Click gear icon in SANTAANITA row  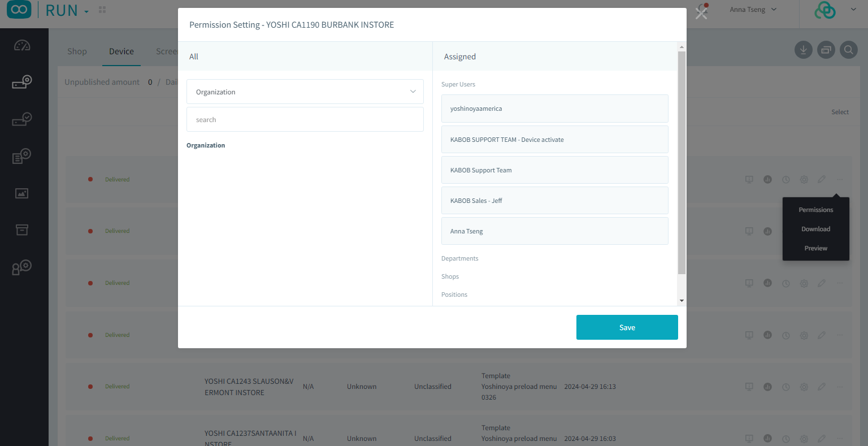point(804,438)
